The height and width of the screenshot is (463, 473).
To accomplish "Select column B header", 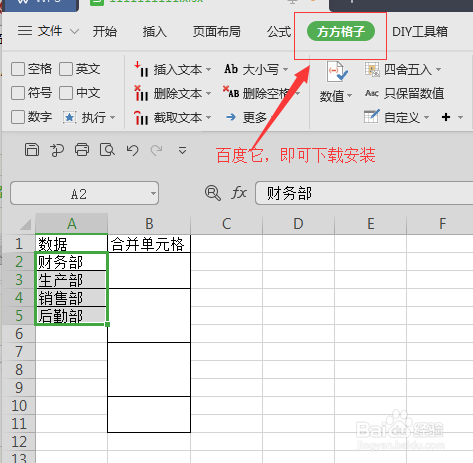I will [149, 224].
